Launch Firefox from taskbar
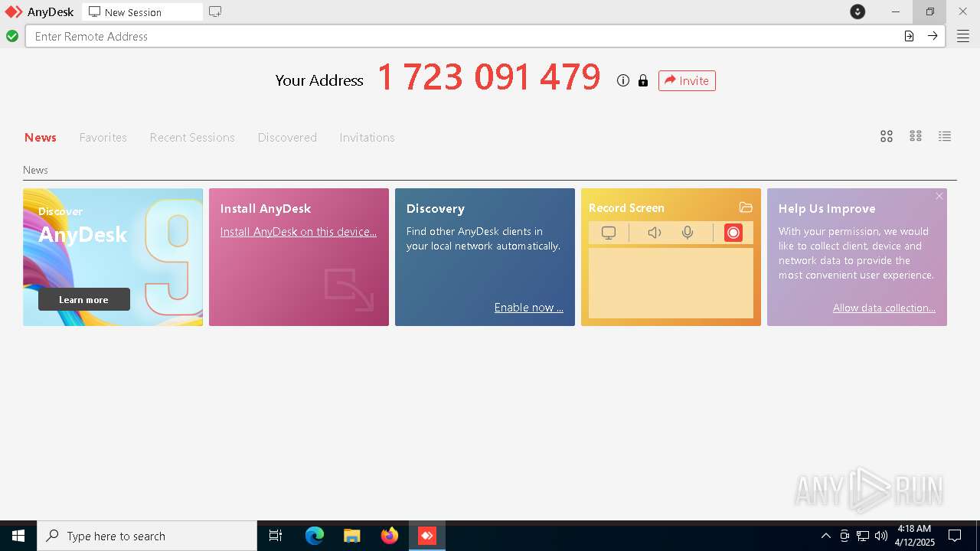 click(390, 536)
